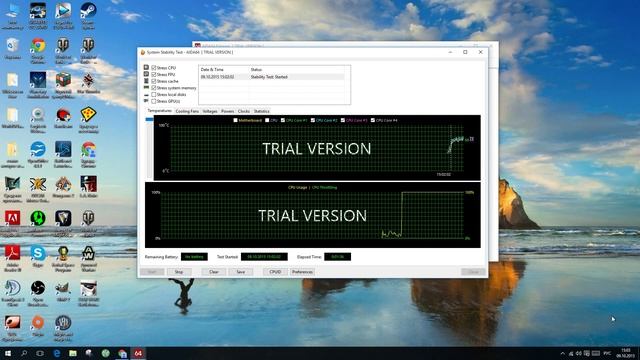This screenshot has width=640, height=360.
Task: Click the Remaining Battery value field
Action: [x=194, y=257]
